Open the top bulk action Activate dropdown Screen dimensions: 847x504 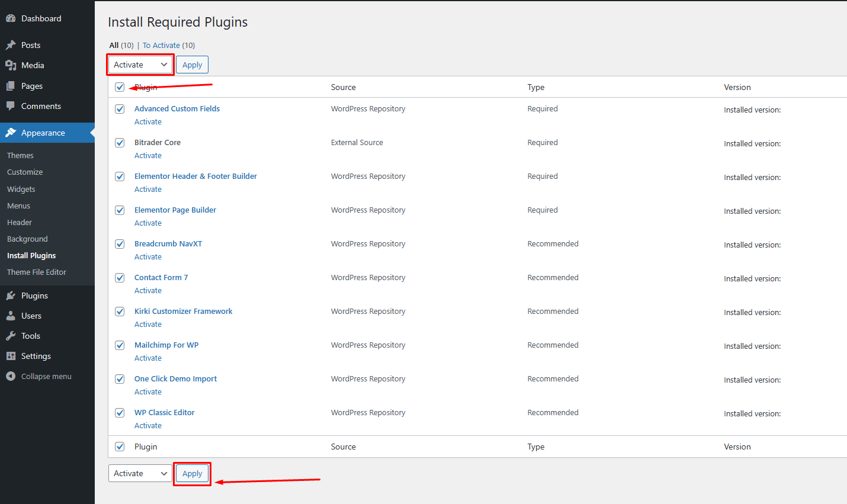click(x=140, y=65)
